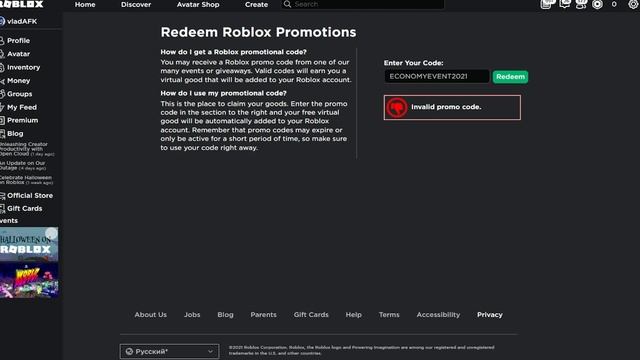Click the Inventory sidebar icon
Viewport: 640px width, 360px height.
point(2,67)
